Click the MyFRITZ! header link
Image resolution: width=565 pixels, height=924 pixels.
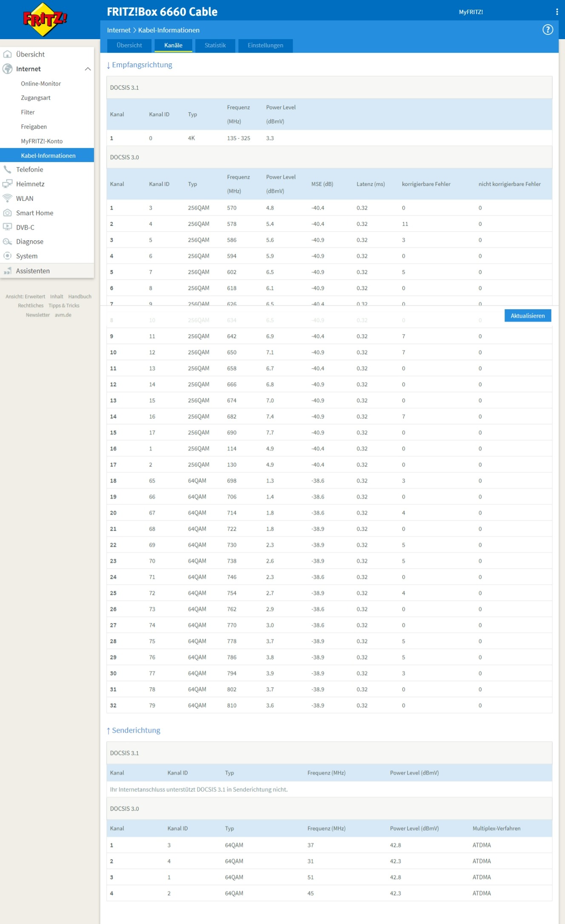coord(471,12)
